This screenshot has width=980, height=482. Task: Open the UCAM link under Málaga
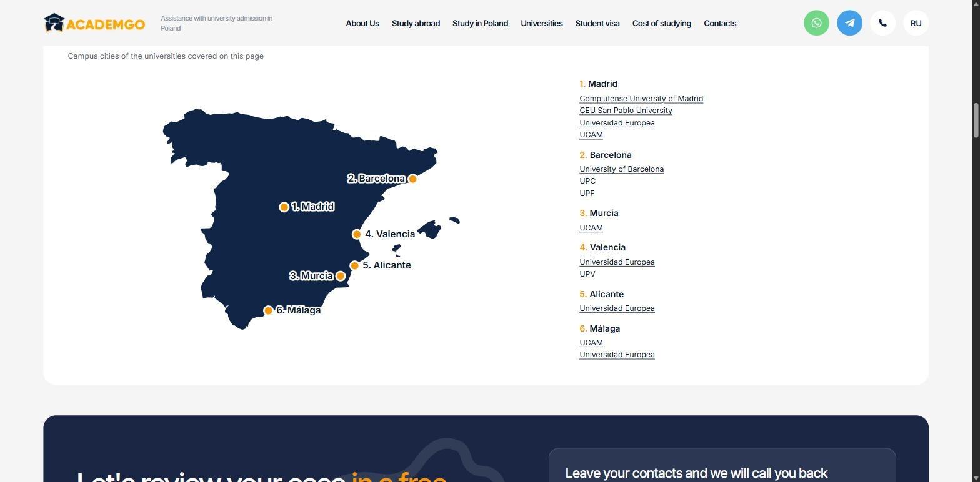click(591, 343)
